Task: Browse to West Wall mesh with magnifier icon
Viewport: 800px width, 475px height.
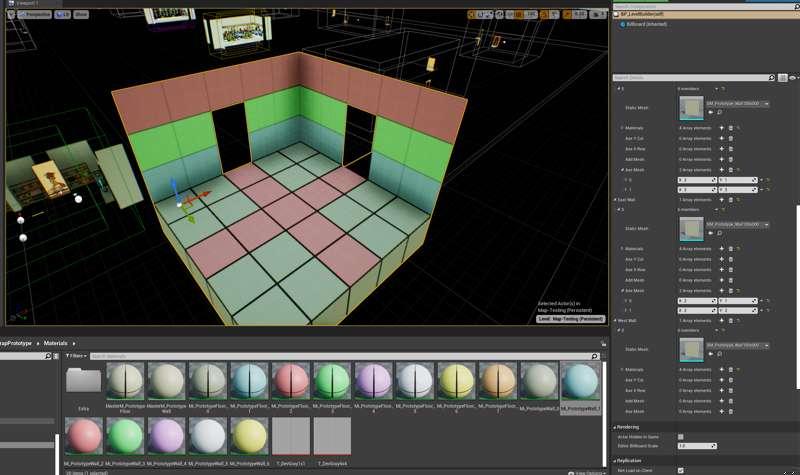Action: point(720,354)
